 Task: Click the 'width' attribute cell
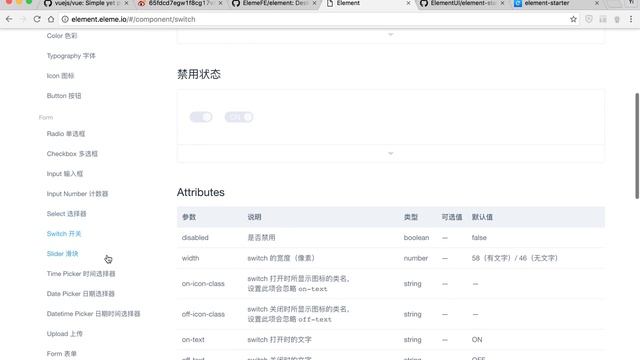tap(191, 258)
